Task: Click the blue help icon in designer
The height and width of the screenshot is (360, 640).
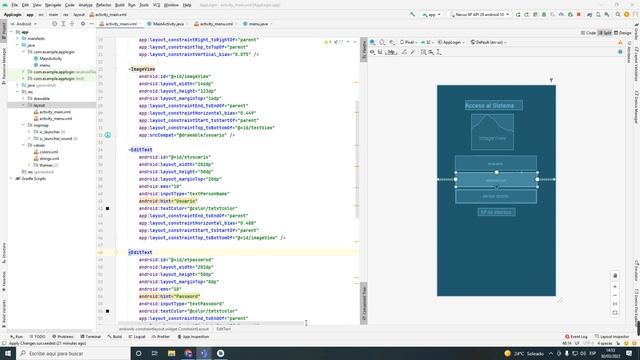Action: (x=620, y=52)
